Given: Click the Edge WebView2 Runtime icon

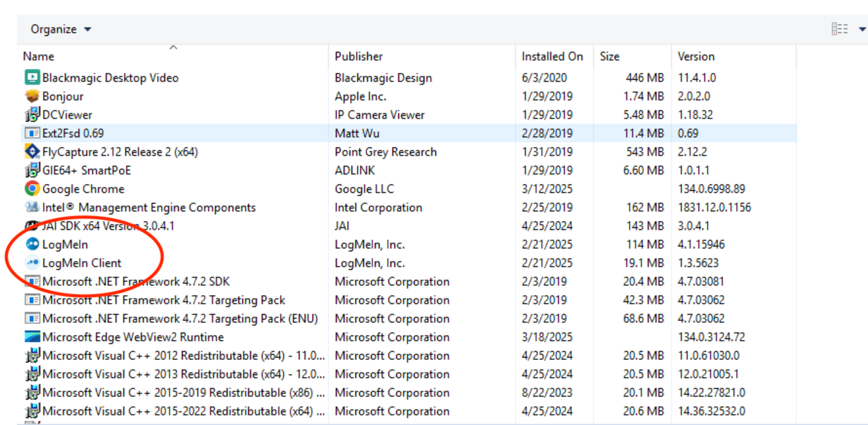Looking at the screenshot, I should point(32,337).
